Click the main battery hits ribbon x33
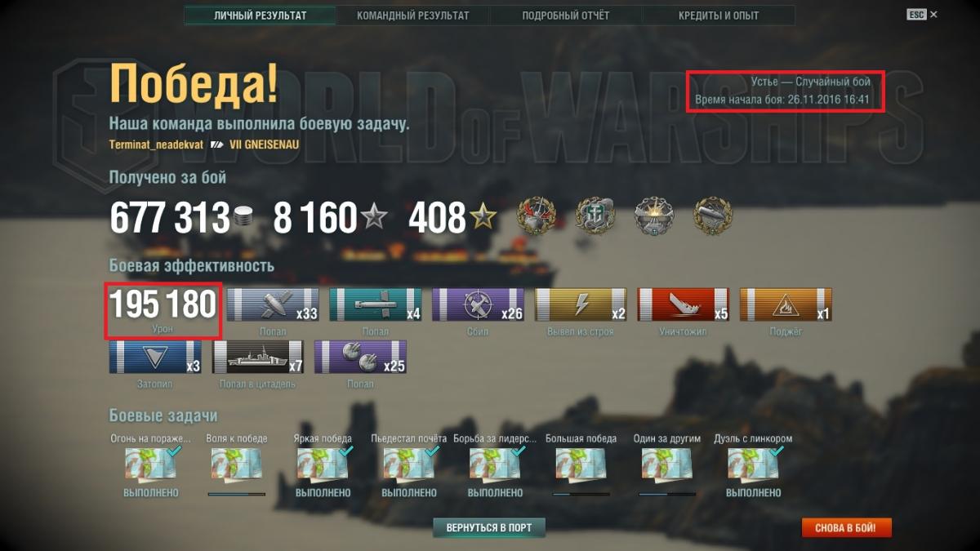The height and width of the screenshot is (551, 980). 273,304
